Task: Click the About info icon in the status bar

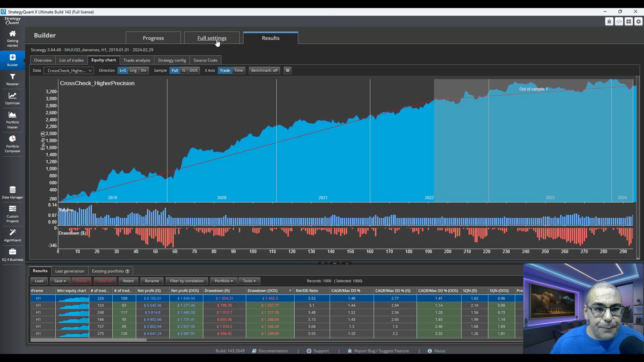Action: [x=430, y=351]
